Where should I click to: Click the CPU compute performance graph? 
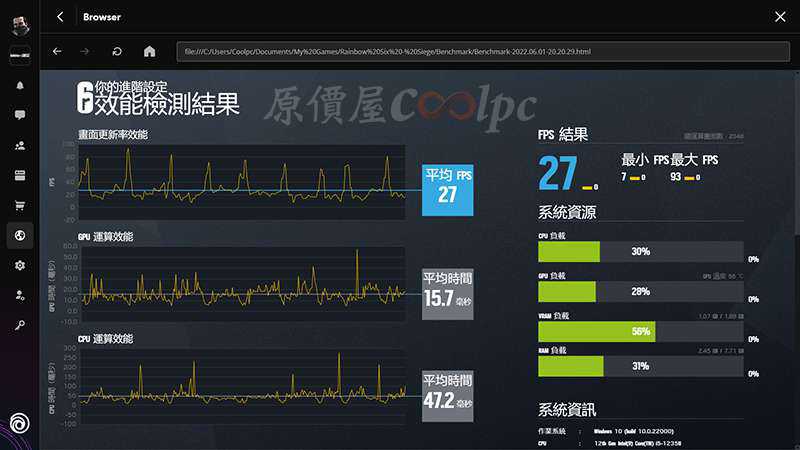point(242,387)
